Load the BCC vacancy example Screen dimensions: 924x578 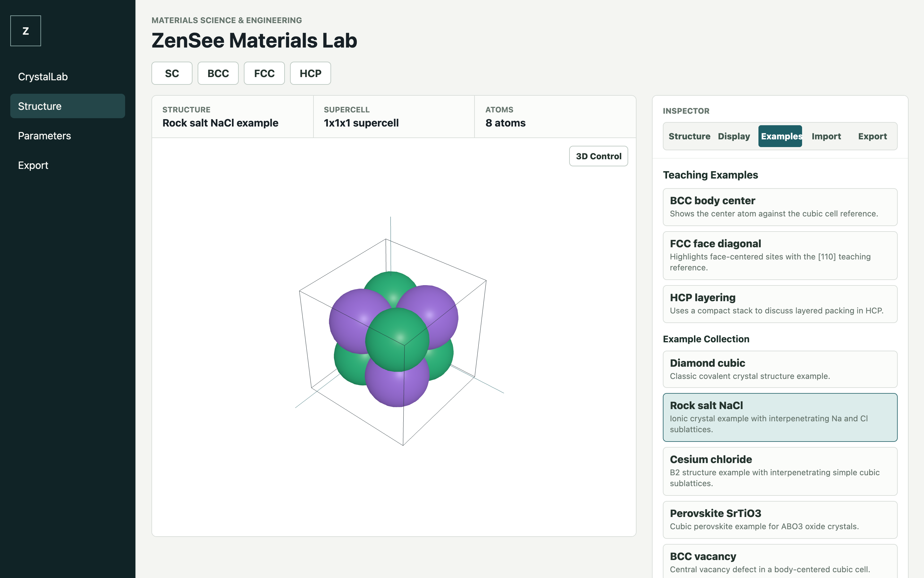(780, 561)
